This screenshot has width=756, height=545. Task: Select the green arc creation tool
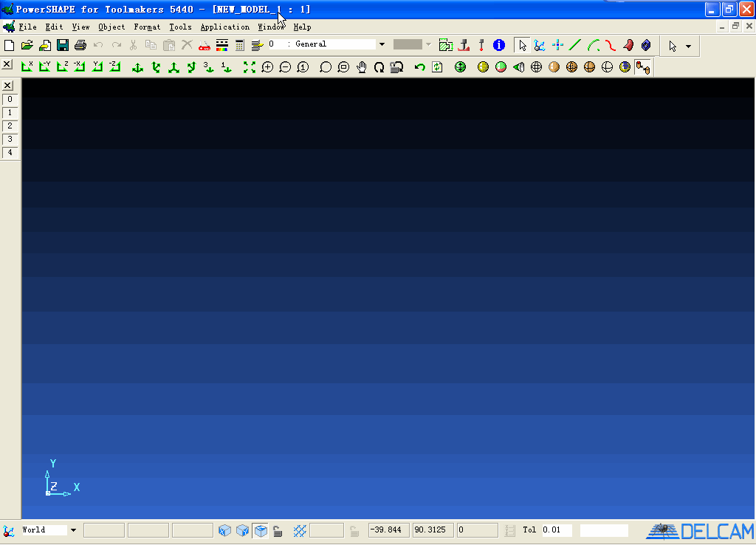[x=594, y=45]
